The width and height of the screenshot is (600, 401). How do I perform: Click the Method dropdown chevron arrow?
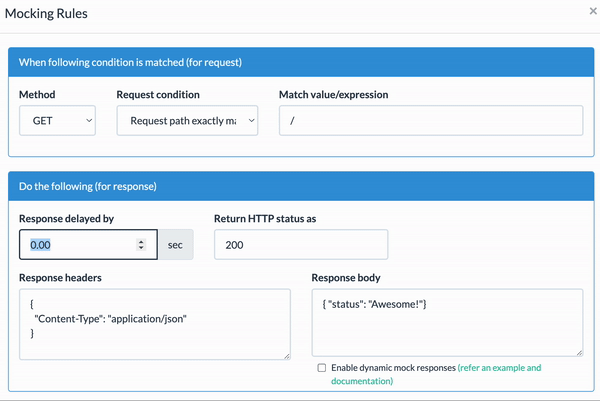(89, 121)
